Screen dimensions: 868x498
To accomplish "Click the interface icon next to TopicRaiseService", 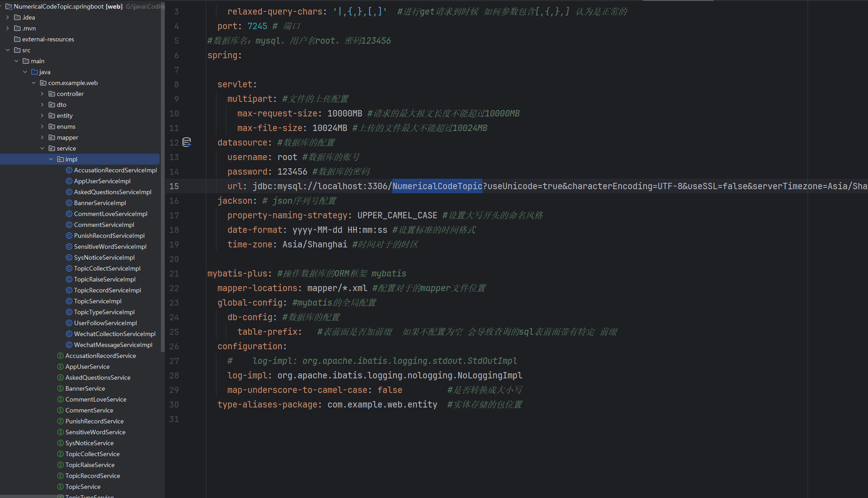I will click(x=60, y=465).
